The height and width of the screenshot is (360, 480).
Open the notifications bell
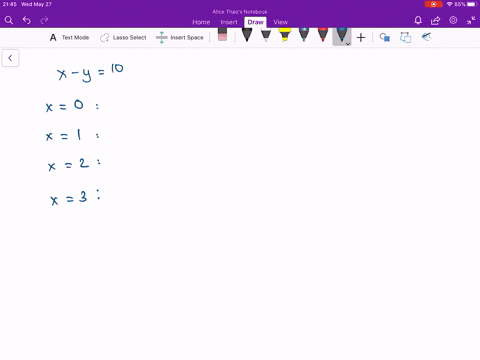coord(418,21)
